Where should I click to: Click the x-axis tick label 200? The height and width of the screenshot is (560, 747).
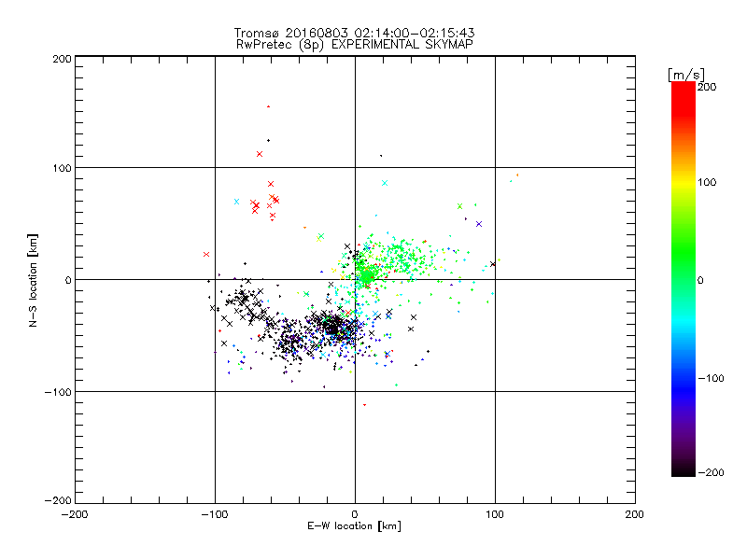(x=635, y=514)
